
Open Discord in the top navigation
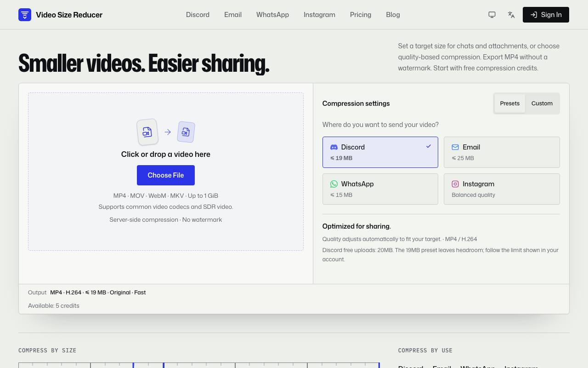tap(198, 15)
